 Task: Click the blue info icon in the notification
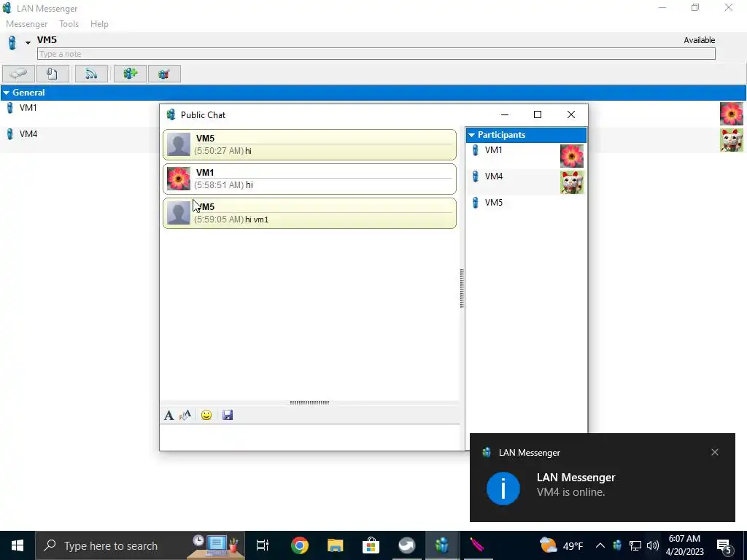click(503, 488)
